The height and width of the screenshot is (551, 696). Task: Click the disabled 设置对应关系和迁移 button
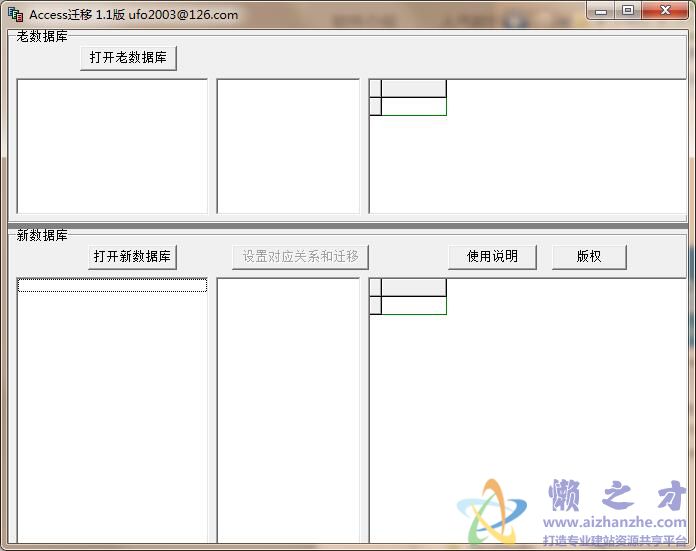(x=301, y=257)
